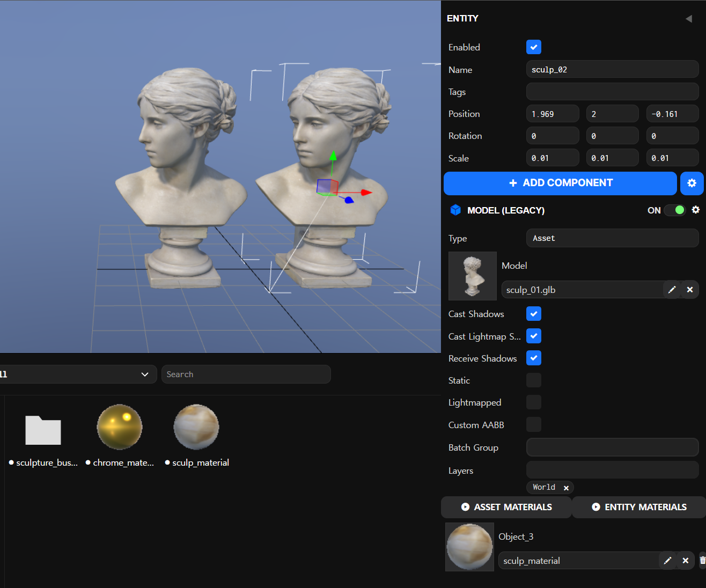Clear the assigned model sculp_01.glb
The height and width of the screenshot is (588, 706).
(690, 289)
